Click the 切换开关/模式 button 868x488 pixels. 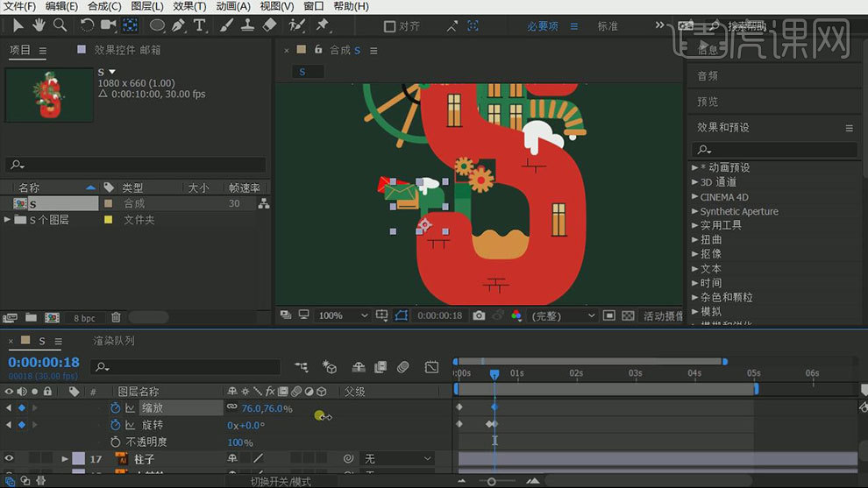(281, 481)
